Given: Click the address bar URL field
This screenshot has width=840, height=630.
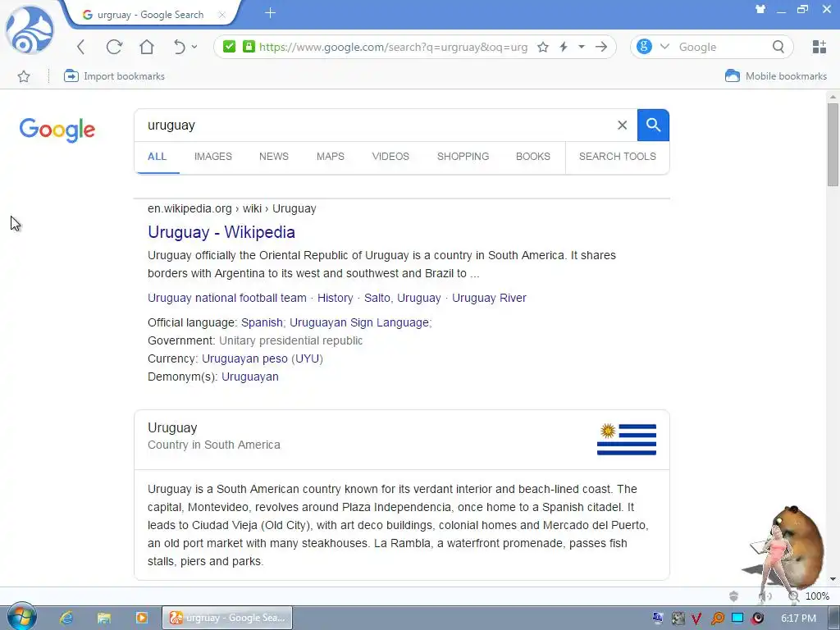Looking at the screenshot, I should pyautogui.click(x=393, y=47).
